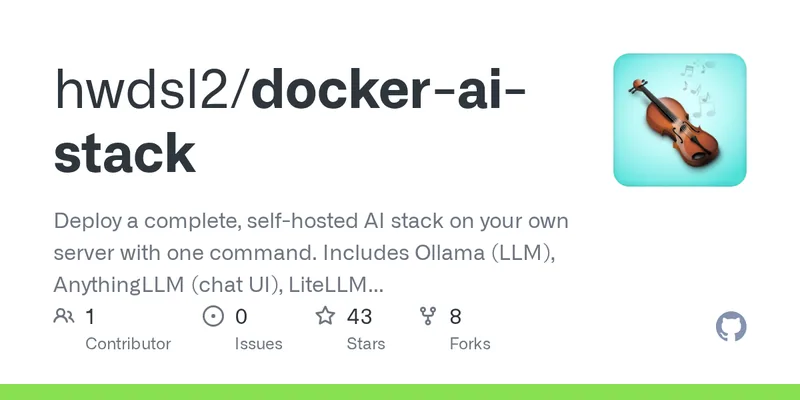Click the contributor count number 1
The width and height of the screenshot is (800, 400).
point(90,317)
